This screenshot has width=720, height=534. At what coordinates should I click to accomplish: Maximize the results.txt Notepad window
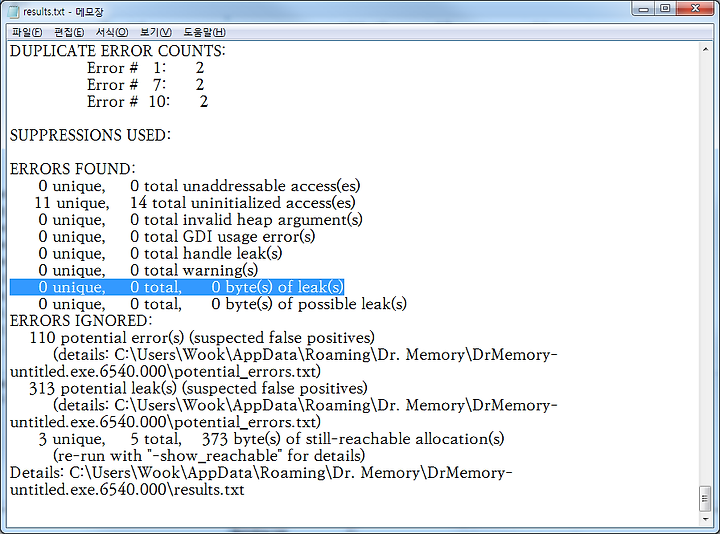point(665,9)
